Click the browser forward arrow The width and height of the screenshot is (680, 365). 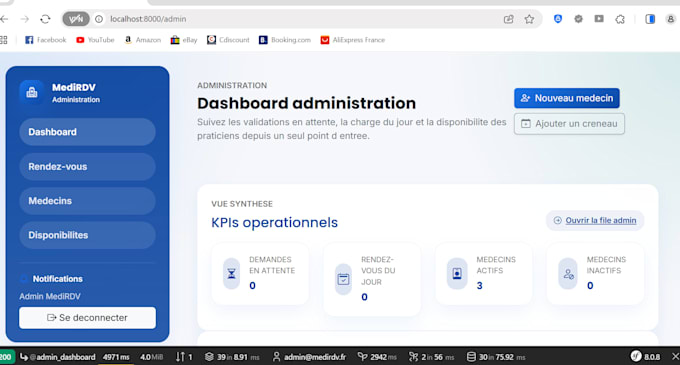(x=25, y=19)
